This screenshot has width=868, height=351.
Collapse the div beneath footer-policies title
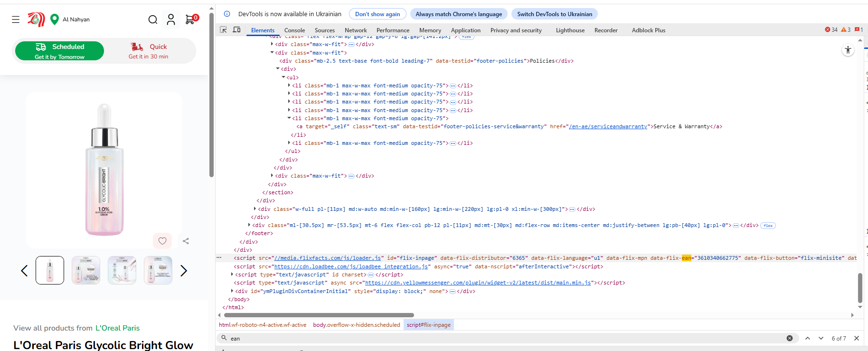(278, 69)
